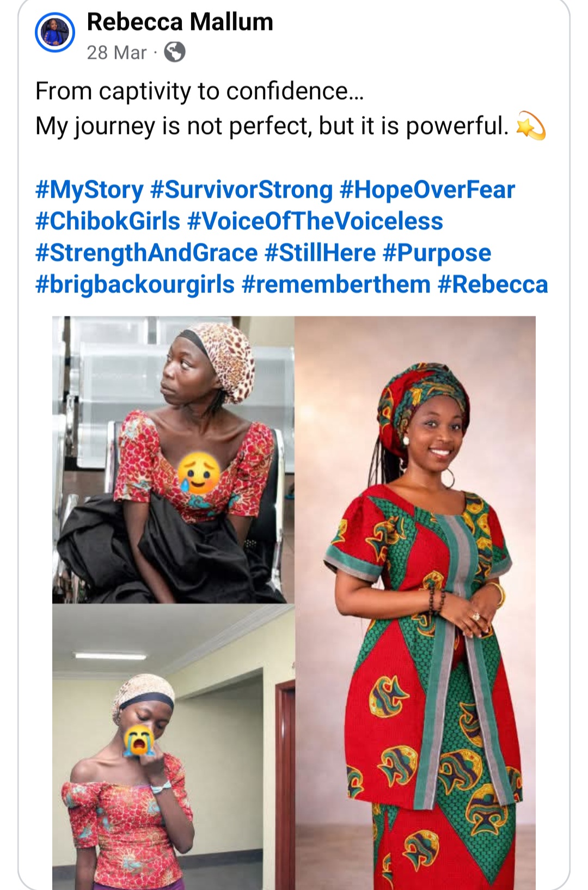588x890 pixels.
Task: Click the sad emoji on top-left photo
Action: click(200, 473)
